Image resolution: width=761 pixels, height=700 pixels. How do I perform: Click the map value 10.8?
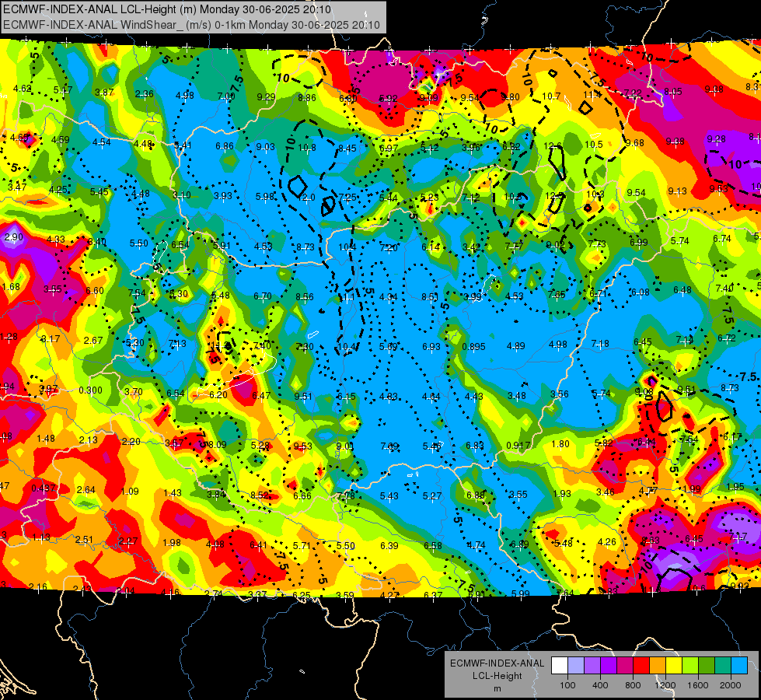(x=307, y=147)
